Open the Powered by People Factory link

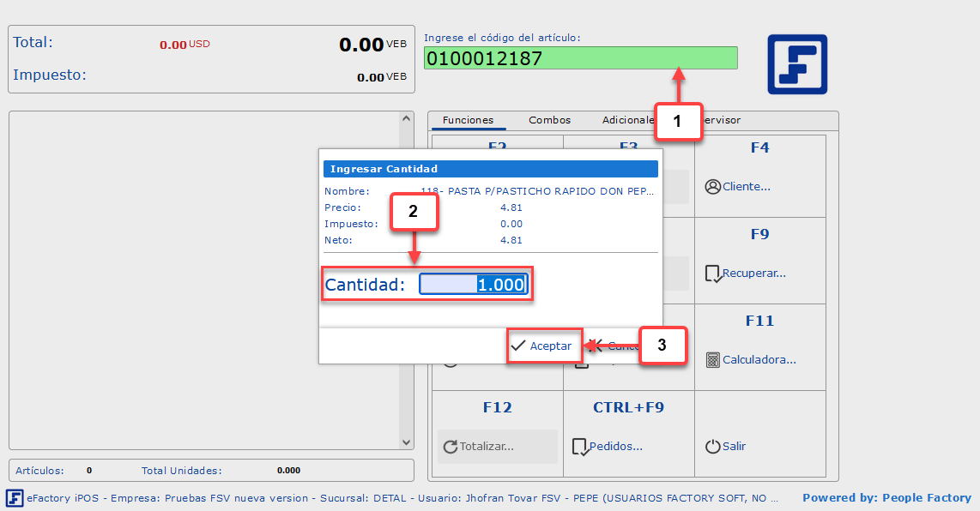click(886, 498)
